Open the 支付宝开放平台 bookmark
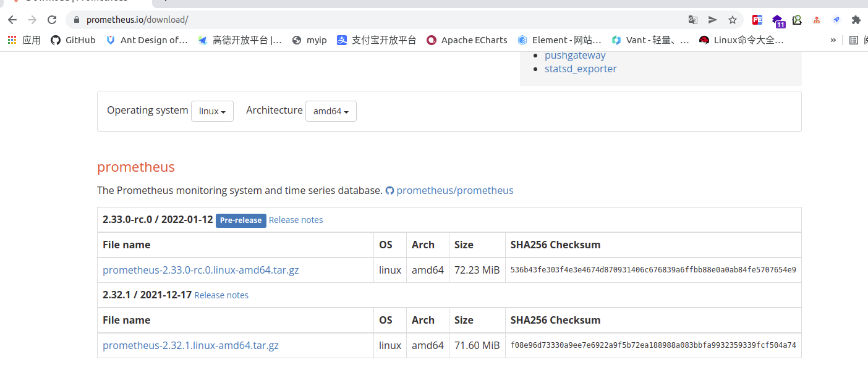This screenshot has width=868, height=378. [377, 40]
